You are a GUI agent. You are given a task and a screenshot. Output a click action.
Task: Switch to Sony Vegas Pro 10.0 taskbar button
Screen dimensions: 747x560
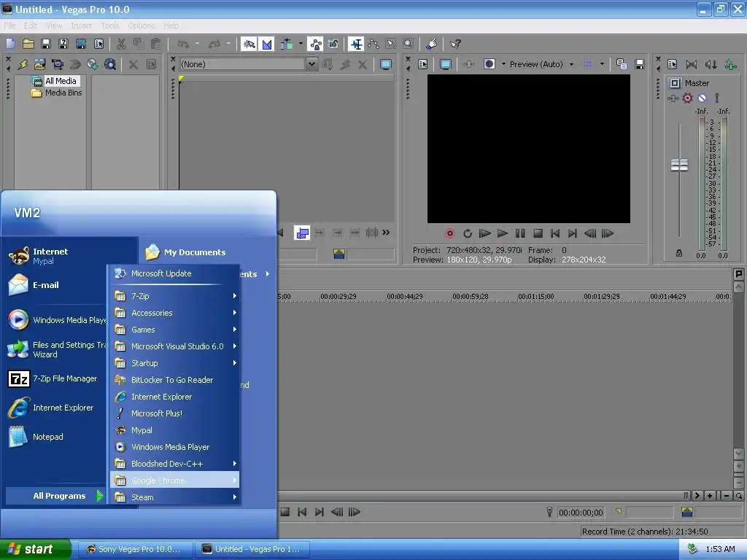click(x=135, y=549)
